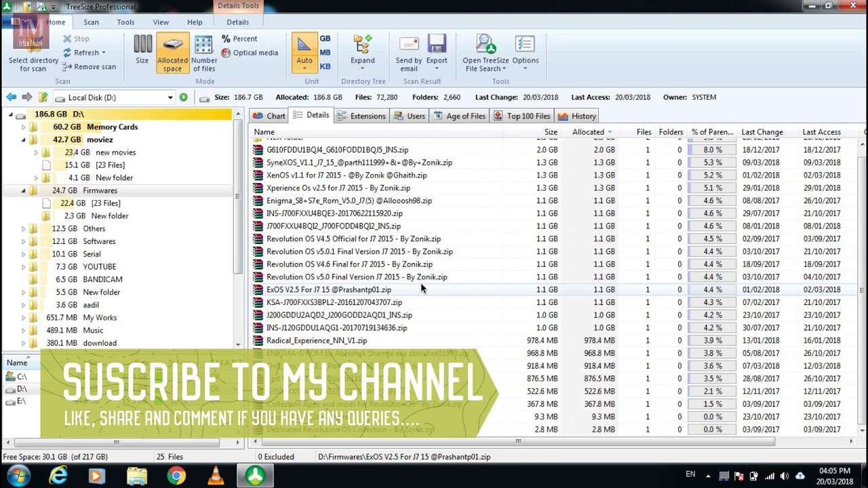Sort by the Files column header

coord(644,132)
